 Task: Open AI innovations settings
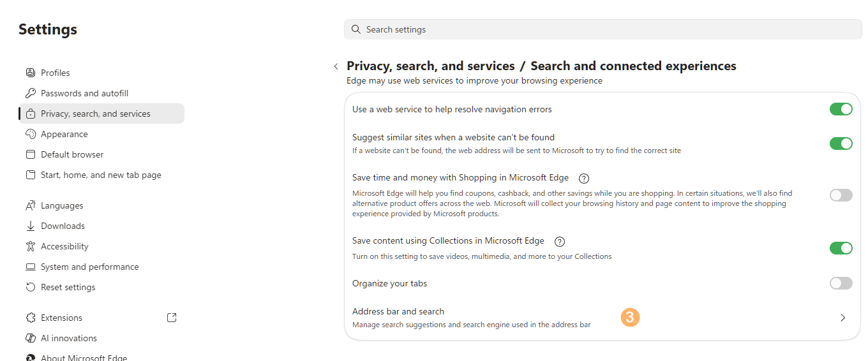(101, 338)
